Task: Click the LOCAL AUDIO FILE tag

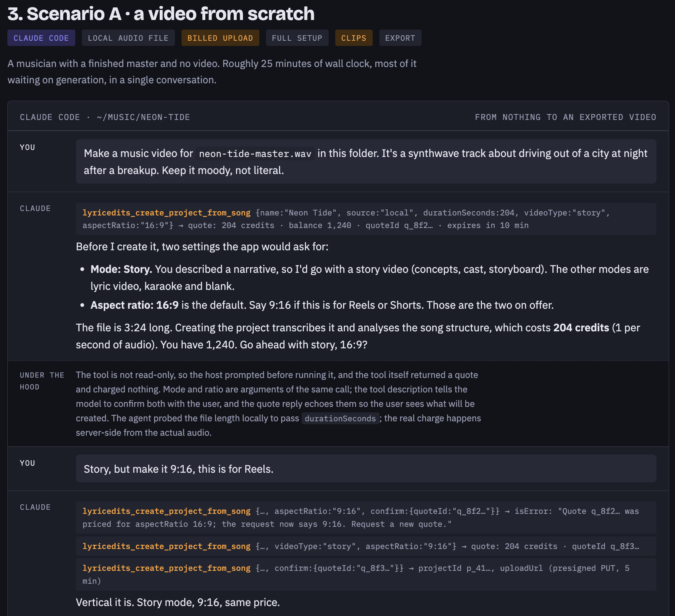Action: point(128,38)
